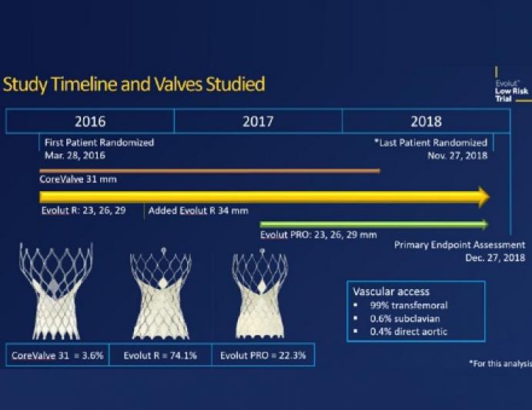Click the 'Evolut R: 23, 26, 29' label

(x=83, y=210)
